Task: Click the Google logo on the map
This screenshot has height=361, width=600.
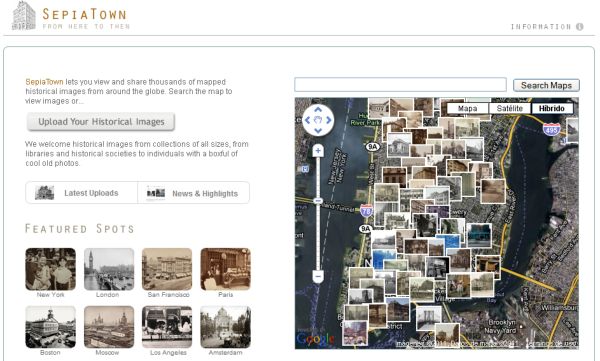Action: pyautogui.click(x=315, y=339)
